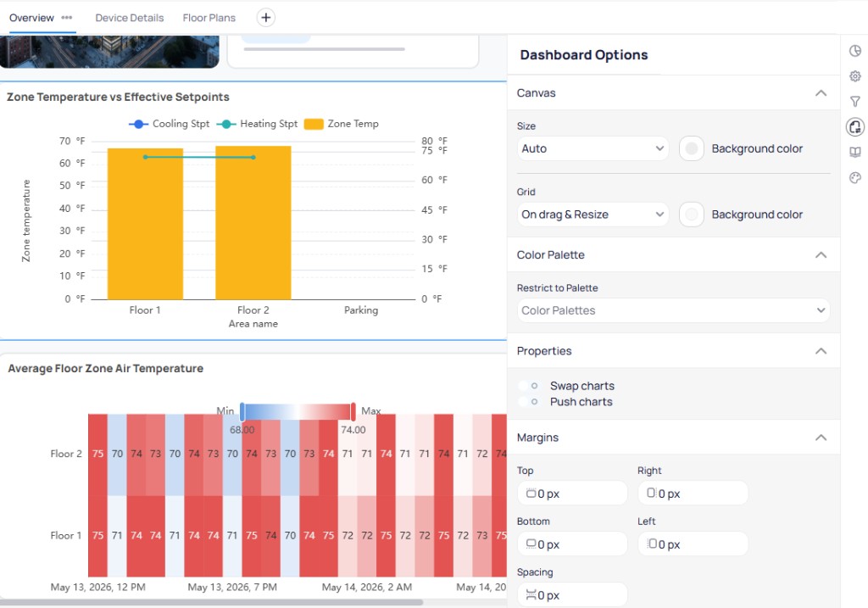Click the Spacing input field
Viewport: 868px width, 608px height.
(572, 595)
